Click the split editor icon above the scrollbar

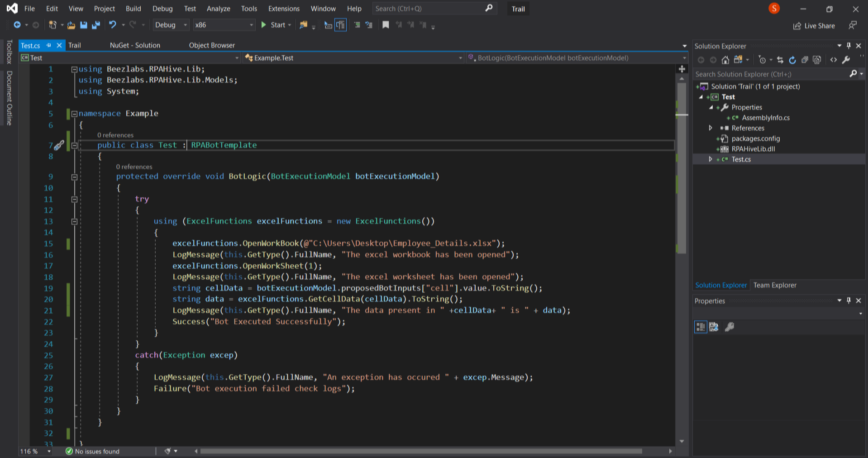pos(682,69)
